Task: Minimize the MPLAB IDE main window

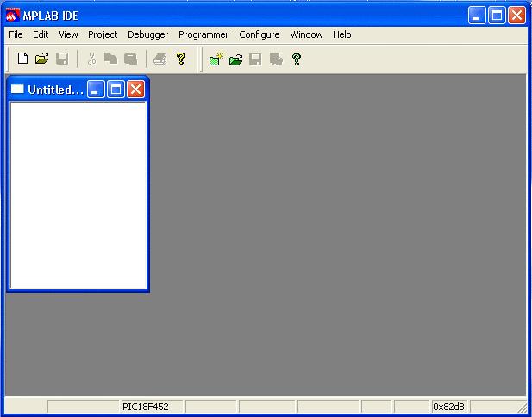Action: pyautogui.click(x=477, y=16)
